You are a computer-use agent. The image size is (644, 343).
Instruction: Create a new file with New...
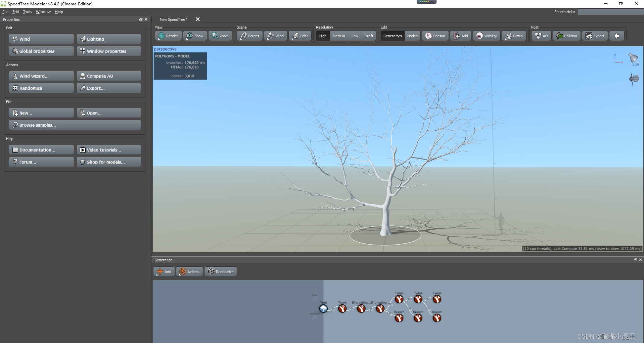tap(41, 113)
